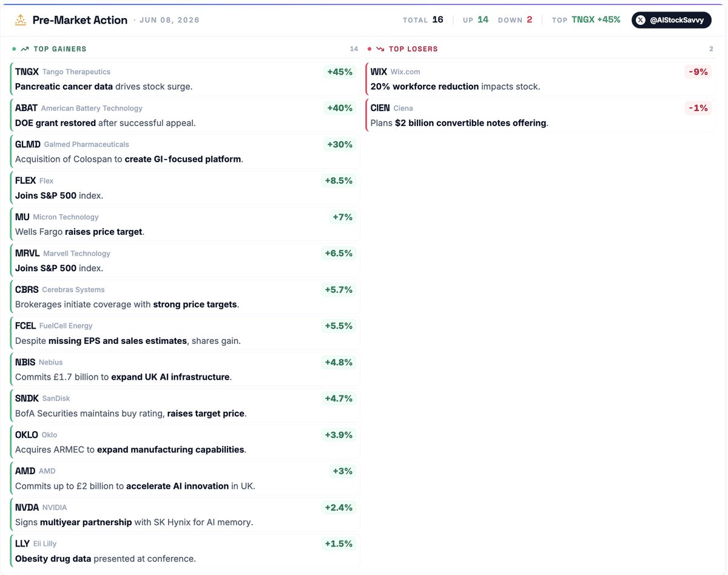728x575 pixels.
Task: Click the +30% badge for Galmed
Action: click(340, 144)
